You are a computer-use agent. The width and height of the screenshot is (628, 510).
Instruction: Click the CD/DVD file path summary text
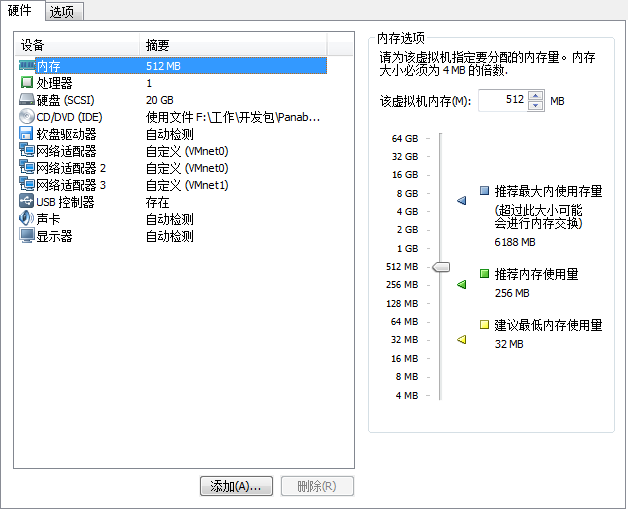(233, 117)
